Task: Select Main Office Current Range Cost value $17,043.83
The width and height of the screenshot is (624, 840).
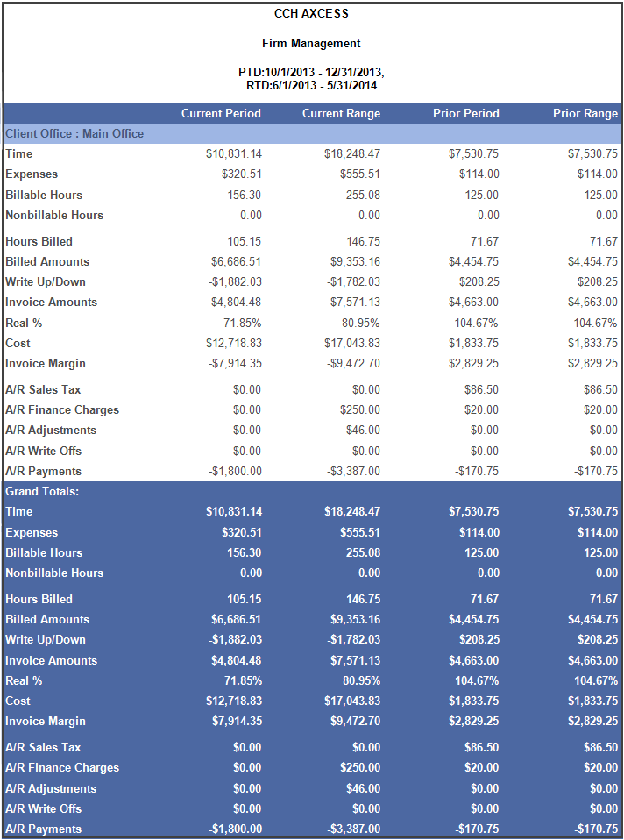Action: click(352, 343)
